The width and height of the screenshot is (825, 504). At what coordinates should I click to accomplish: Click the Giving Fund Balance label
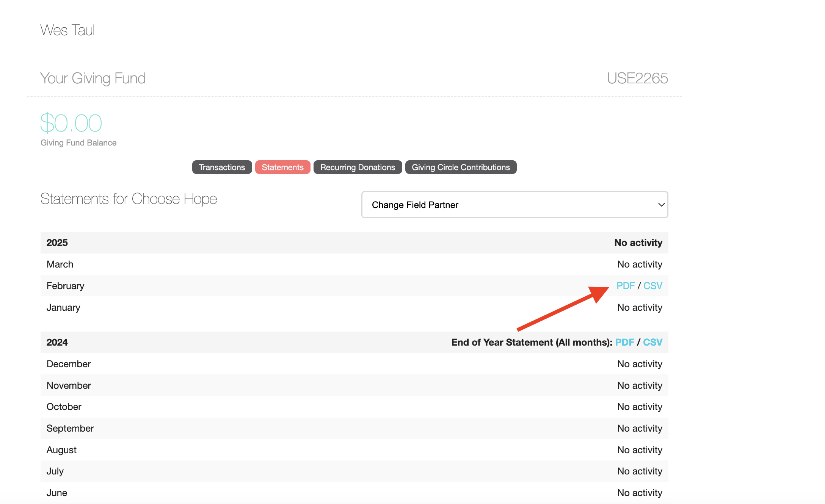coord(78,142)
